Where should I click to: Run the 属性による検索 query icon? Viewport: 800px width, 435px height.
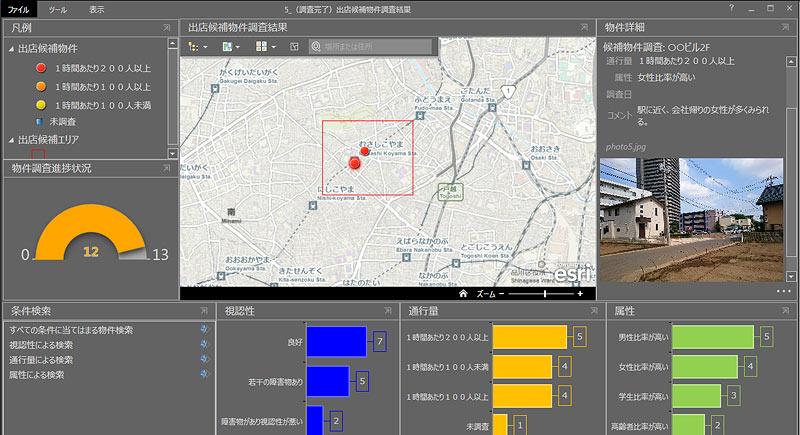[x=204, y=375]
